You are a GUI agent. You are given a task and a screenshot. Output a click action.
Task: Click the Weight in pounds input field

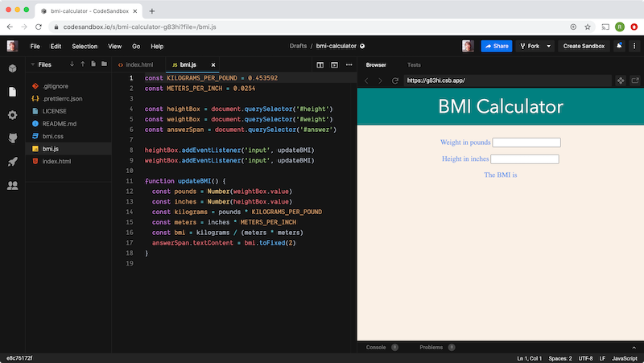[526, 142]
